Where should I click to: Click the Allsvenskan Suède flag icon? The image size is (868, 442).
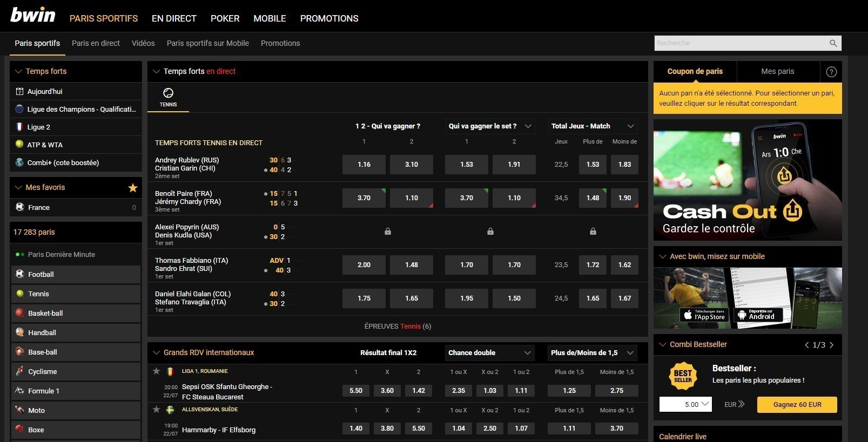click(x=170, y=410)
